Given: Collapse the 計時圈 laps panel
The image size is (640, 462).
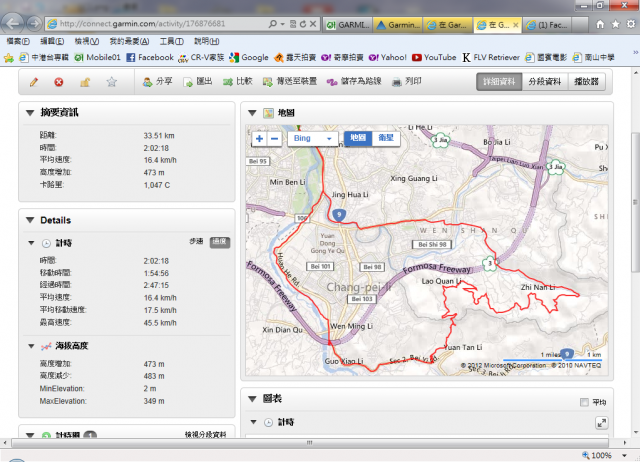Looking at the screenshot, I should click(x=30, y=435).
